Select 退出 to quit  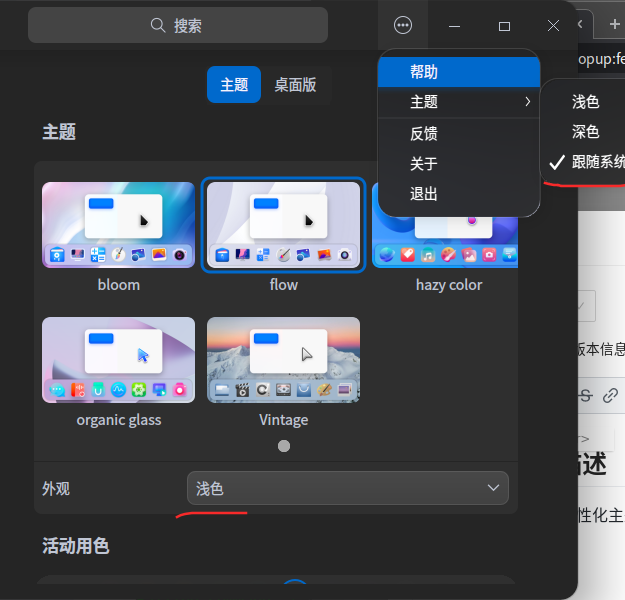coord(459,194)
